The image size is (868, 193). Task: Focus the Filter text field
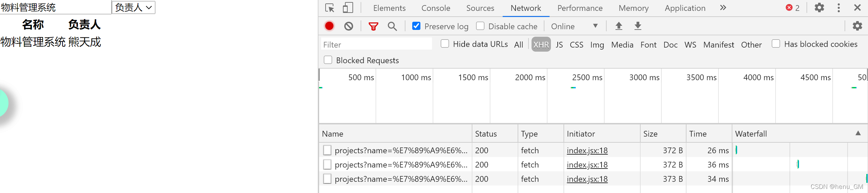pyautogui.click(x=377, y=45)
